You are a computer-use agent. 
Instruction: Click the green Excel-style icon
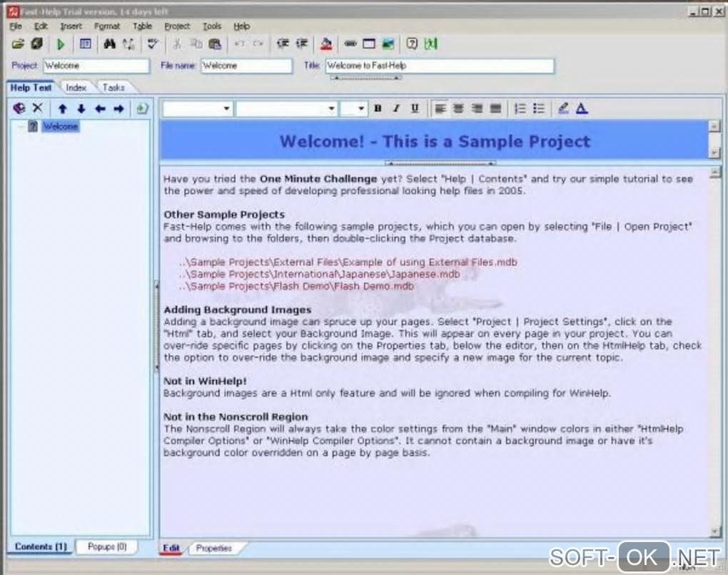point(431,44)
